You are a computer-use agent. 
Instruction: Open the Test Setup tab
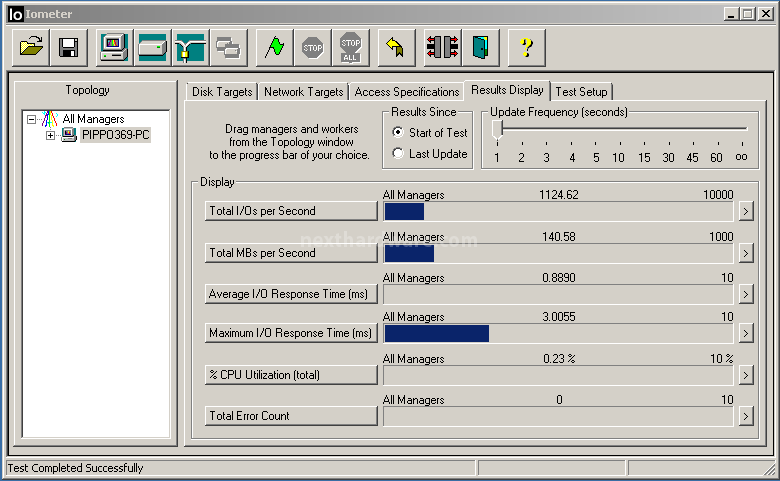pyautogui.click(x=581, y=92)
